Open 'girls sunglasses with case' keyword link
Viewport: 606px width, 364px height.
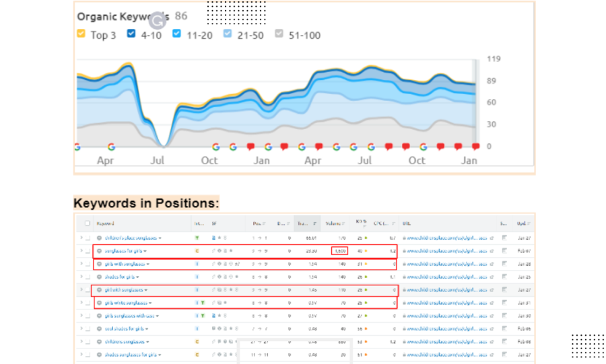[129, 316]
